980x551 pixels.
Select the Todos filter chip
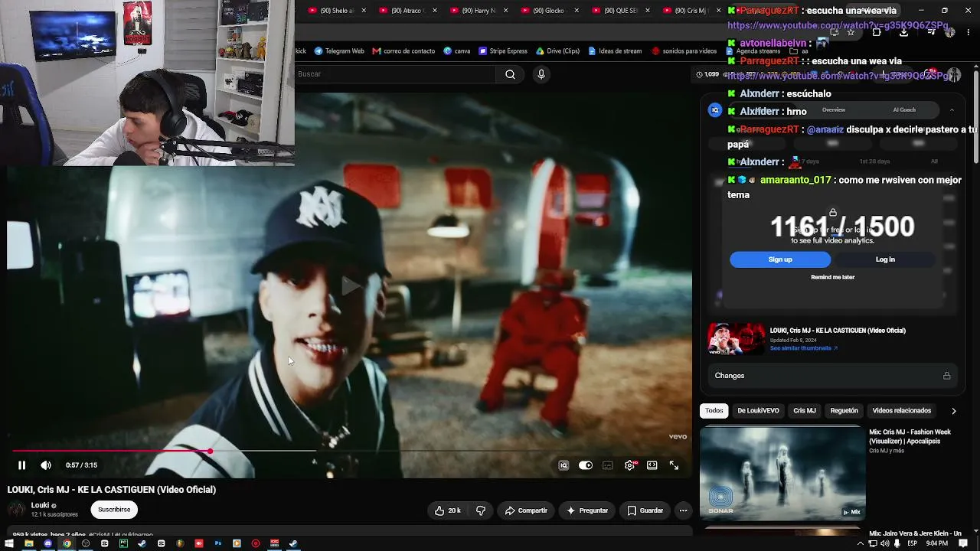(x=714, y=411)
